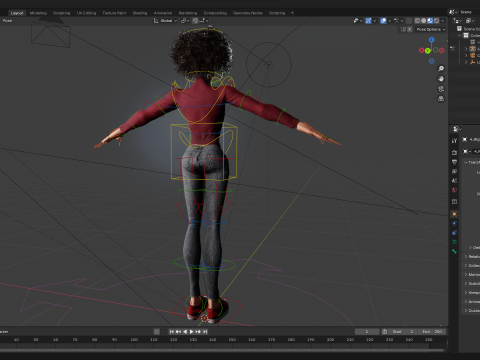The width and height of the screenshot is (480, 360).
Task: Open the Compositing workspace tab
Action: point(215,13)
